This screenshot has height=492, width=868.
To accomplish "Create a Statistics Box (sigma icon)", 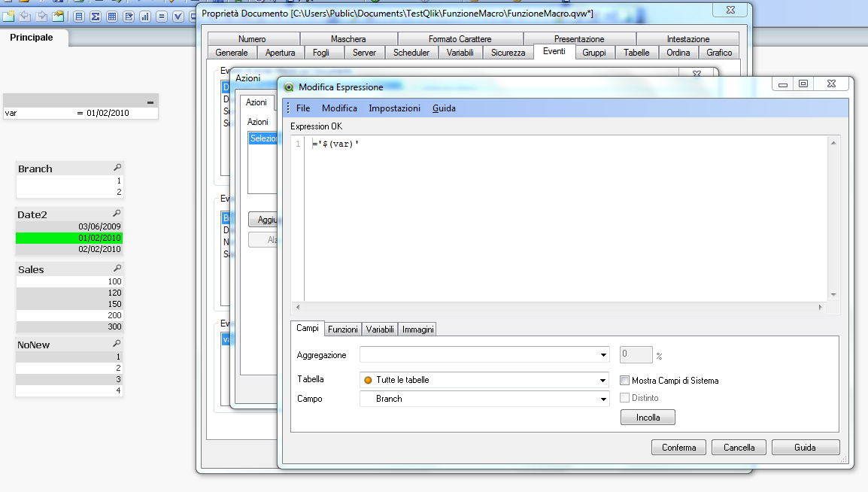I will tap(96, 17).
